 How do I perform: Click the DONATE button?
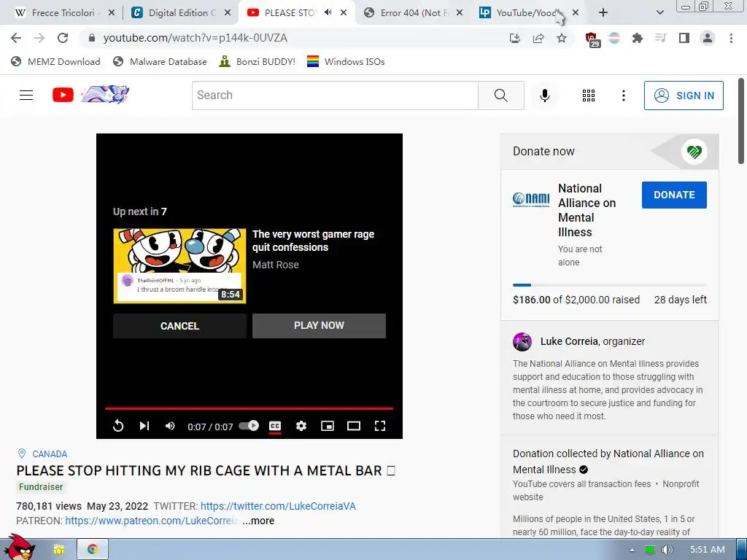click(674, 195)
